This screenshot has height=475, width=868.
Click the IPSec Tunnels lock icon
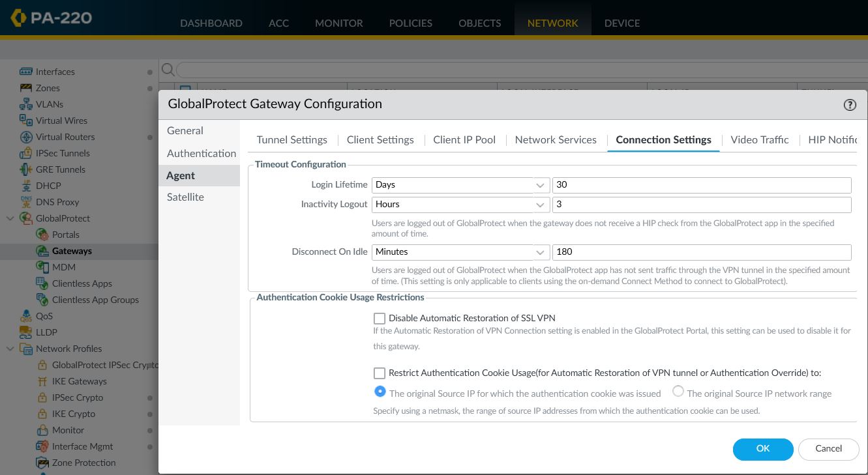tap(26, 153)
